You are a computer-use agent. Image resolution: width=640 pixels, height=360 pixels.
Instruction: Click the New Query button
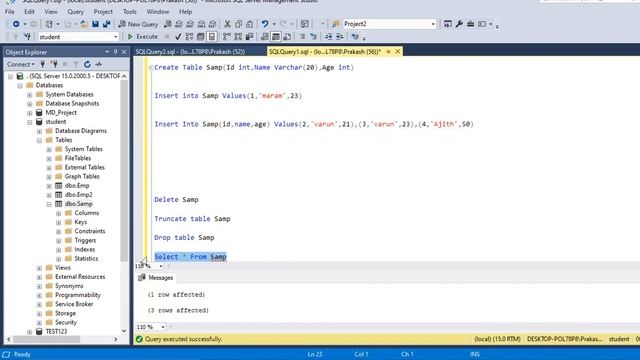138,24
